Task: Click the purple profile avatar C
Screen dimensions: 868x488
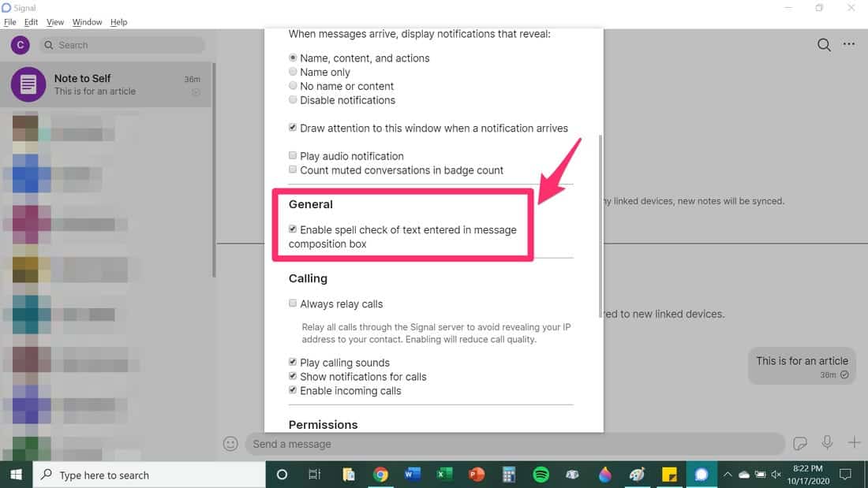Action: pos(21,45)
